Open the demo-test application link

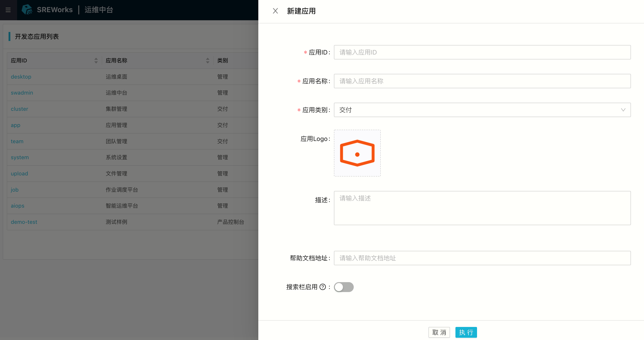click(24, 222)
